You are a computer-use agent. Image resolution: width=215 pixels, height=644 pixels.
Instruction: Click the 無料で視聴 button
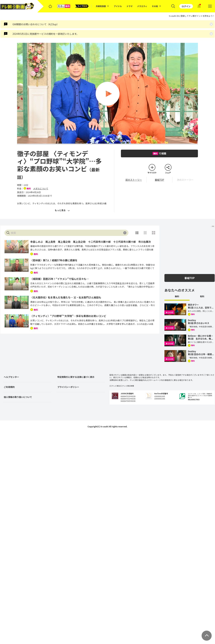159,153
